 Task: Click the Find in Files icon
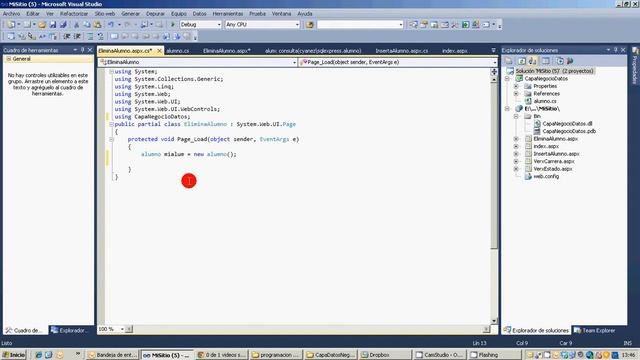pyautogui.click(x=310, y=24)
